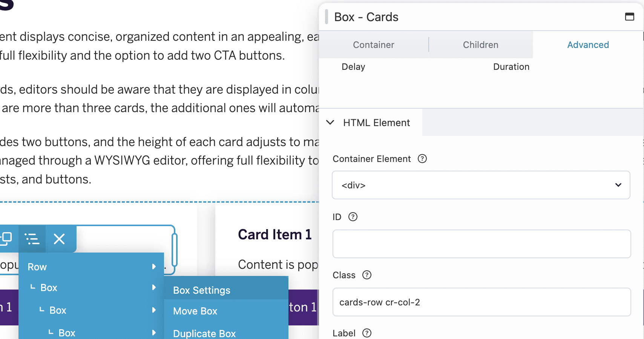Switch to the Container tab
The image size is (644, 339).
373,45
